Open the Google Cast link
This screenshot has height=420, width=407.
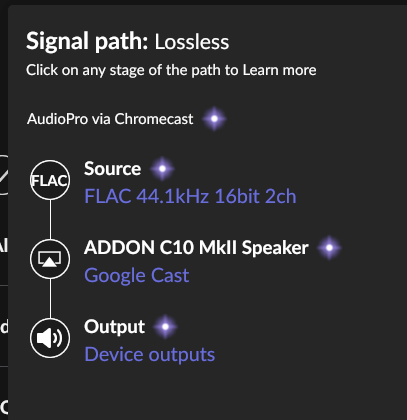coord(137,275)
